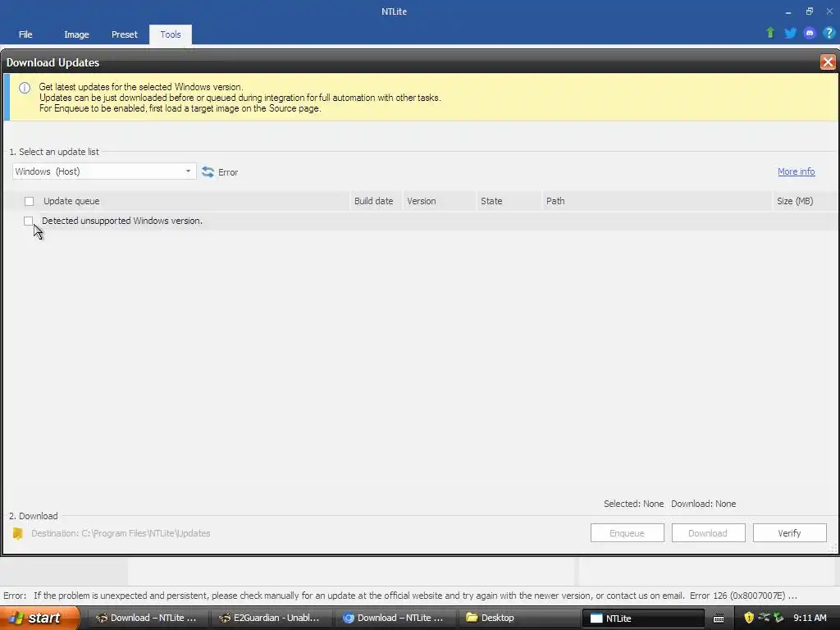Image resolution: width=840 pixels, height=630 pixels.
Task: Click the Update queue column header
Action: click(x=71, y=202)
